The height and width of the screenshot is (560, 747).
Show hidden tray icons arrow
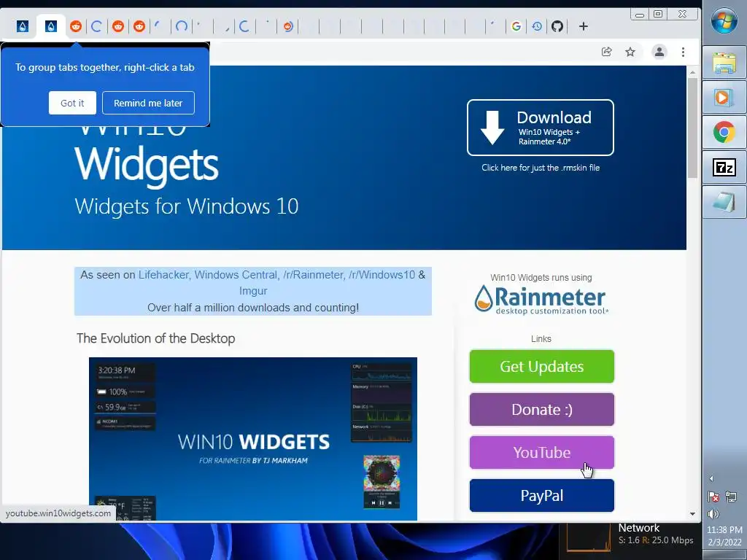[x=712, y=478]
